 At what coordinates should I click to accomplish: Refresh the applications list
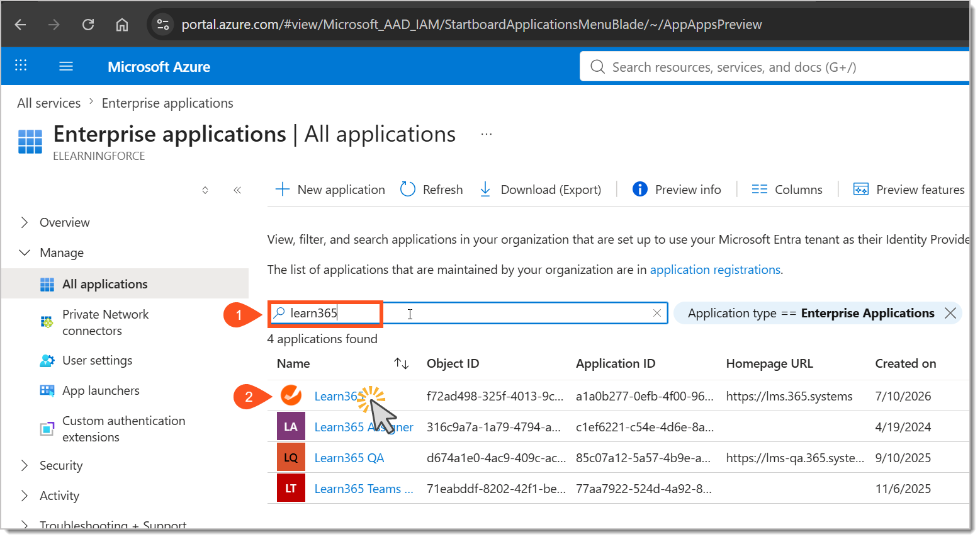pos(431,190)
